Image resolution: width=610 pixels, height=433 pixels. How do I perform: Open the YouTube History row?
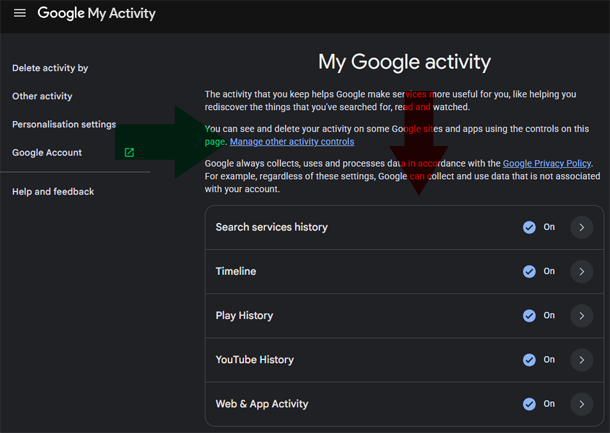coord(404,360)
